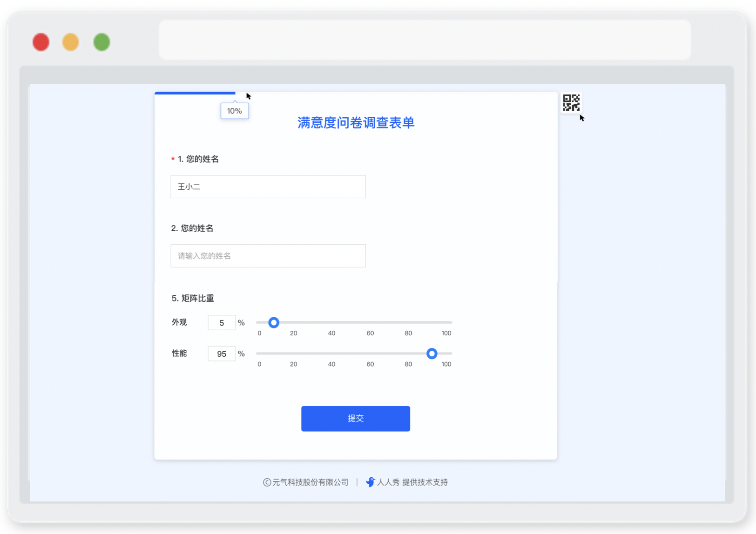Click the 性能 percentage value box
This screenshot has width=756, height=534.
click(x=222, y=354)
